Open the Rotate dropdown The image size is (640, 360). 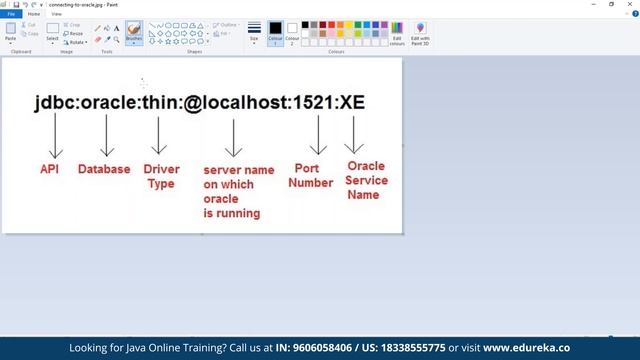click(x=75, y=42)
